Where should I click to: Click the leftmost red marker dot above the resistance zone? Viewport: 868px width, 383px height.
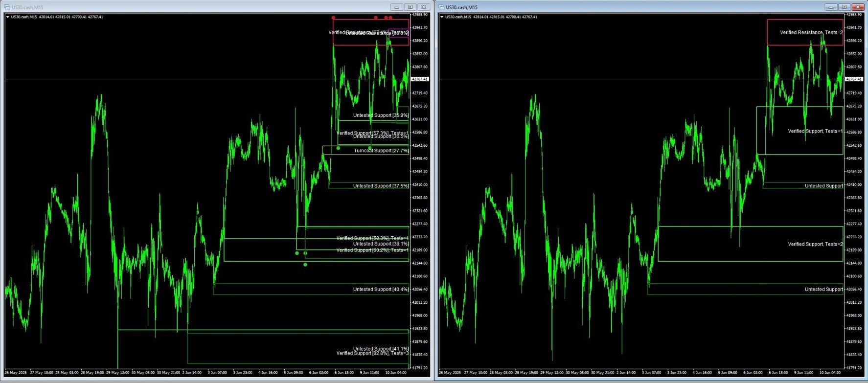(334, 18)
